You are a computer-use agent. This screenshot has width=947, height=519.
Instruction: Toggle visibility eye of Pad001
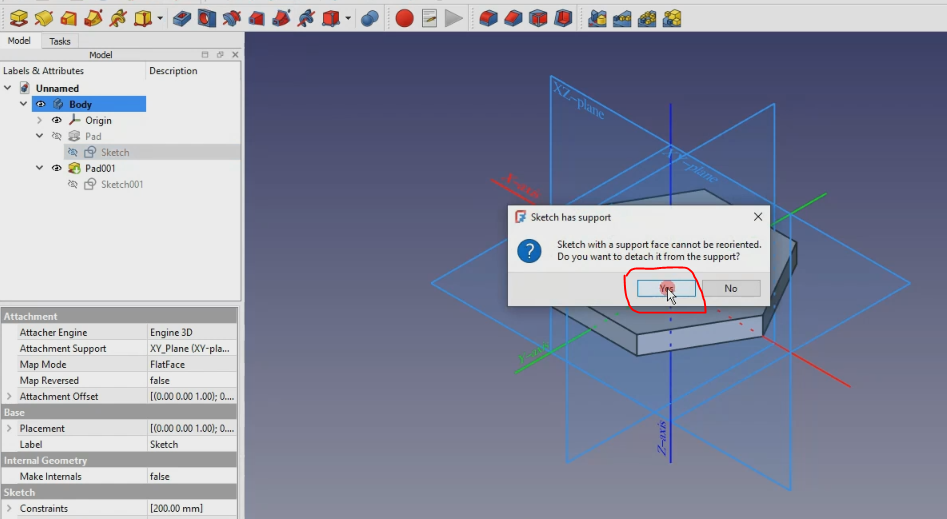56,168
